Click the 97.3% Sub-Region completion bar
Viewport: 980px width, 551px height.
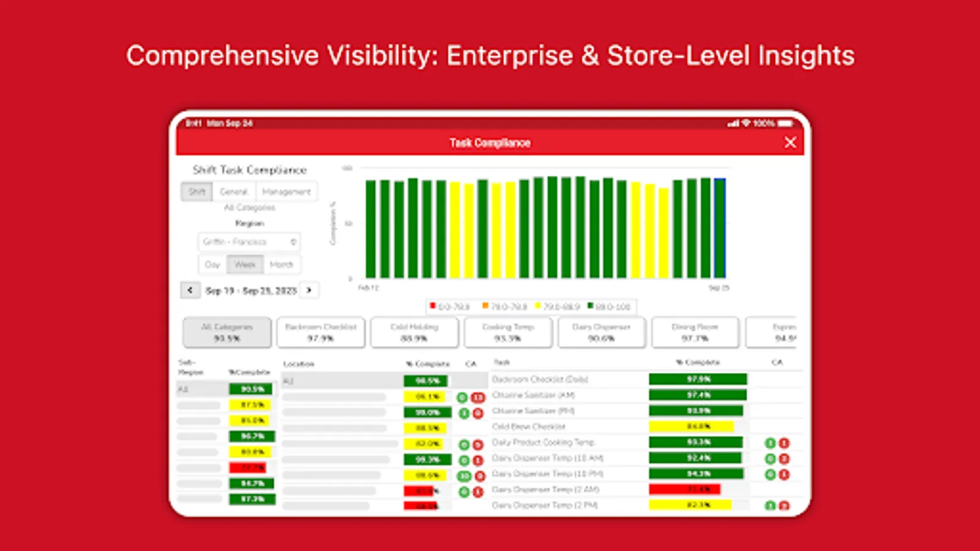[252, 499]
